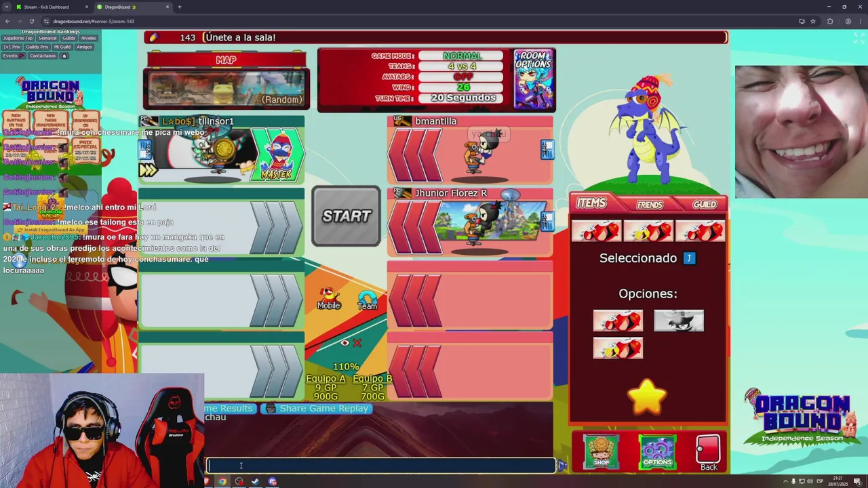Click the first selected item slot
This screenshot has height=488, width=868.
596,231
